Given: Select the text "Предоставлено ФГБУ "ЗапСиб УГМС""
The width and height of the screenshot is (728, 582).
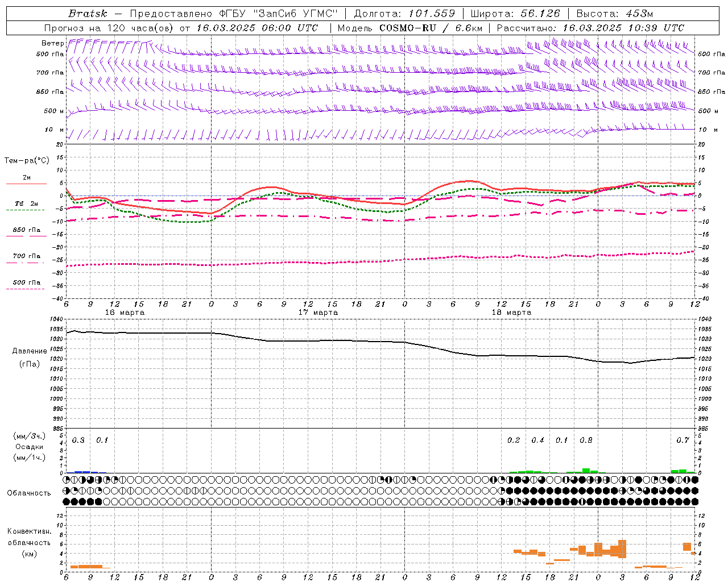Looking at the screenshot, I should 234,14.
